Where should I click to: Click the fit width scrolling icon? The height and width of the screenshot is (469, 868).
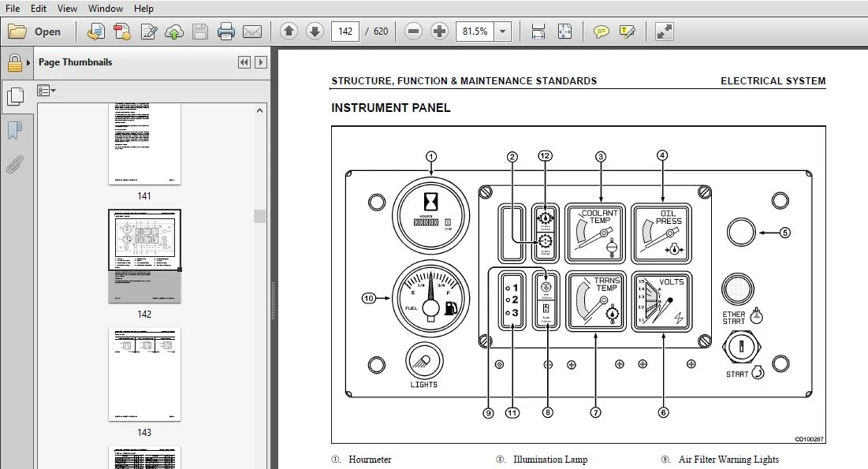538,32
